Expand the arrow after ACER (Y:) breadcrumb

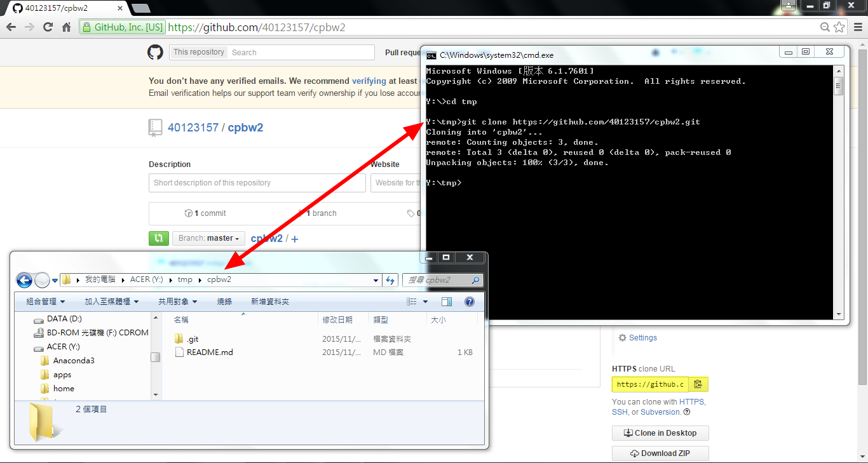170,280
